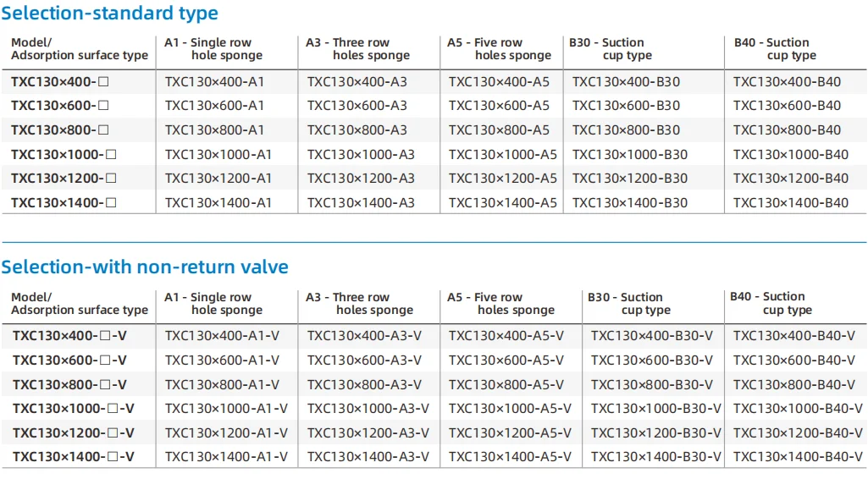Click the "Selection-standard type" heading

pos(109,14)
